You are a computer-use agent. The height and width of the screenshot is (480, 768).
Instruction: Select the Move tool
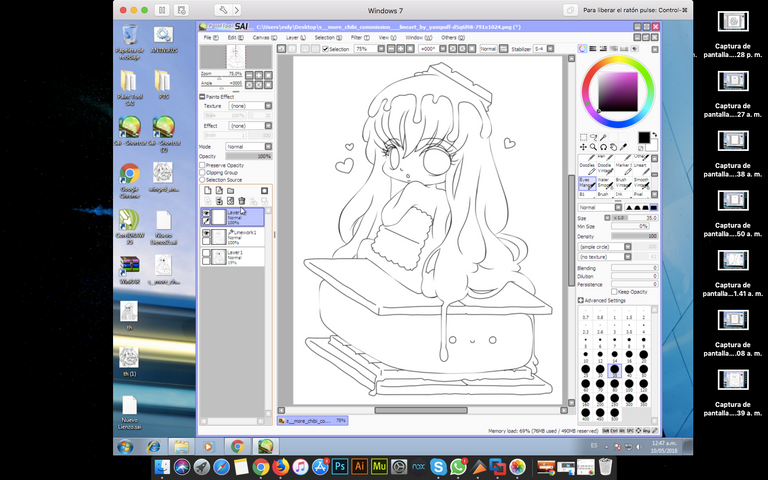coord(583,147)
